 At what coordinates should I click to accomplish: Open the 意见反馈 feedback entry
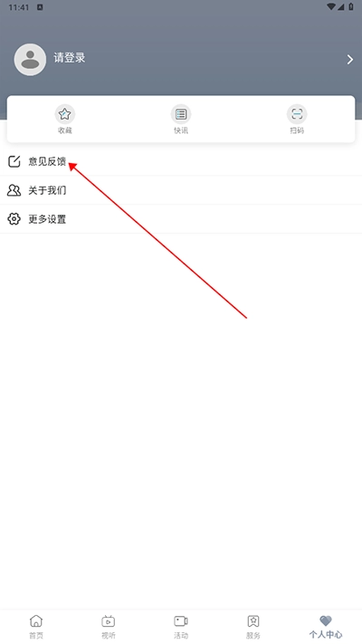point(181,161)
